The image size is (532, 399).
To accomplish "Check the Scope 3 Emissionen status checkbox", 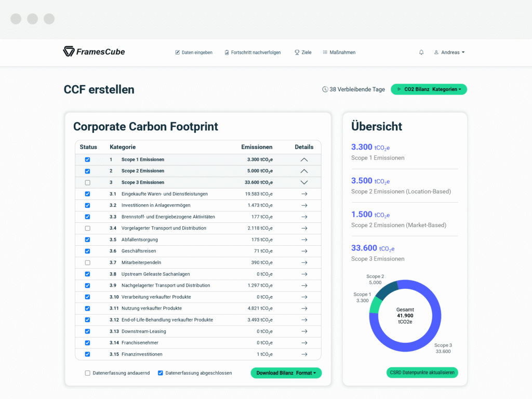I will point(87,182).
